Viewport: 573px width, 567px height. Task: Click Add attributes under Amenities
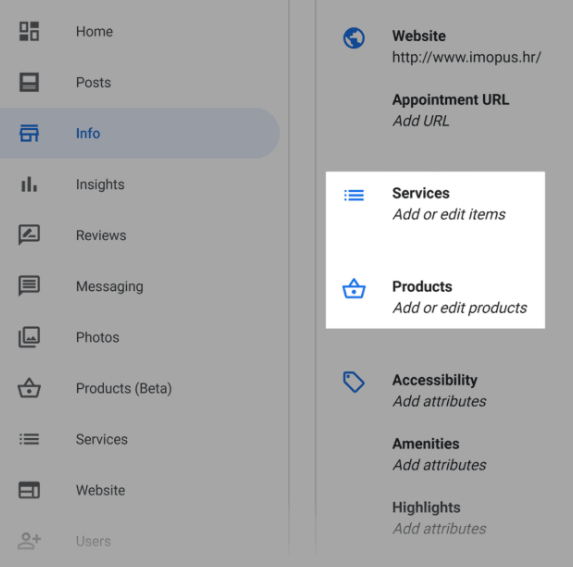click(439, 465)
